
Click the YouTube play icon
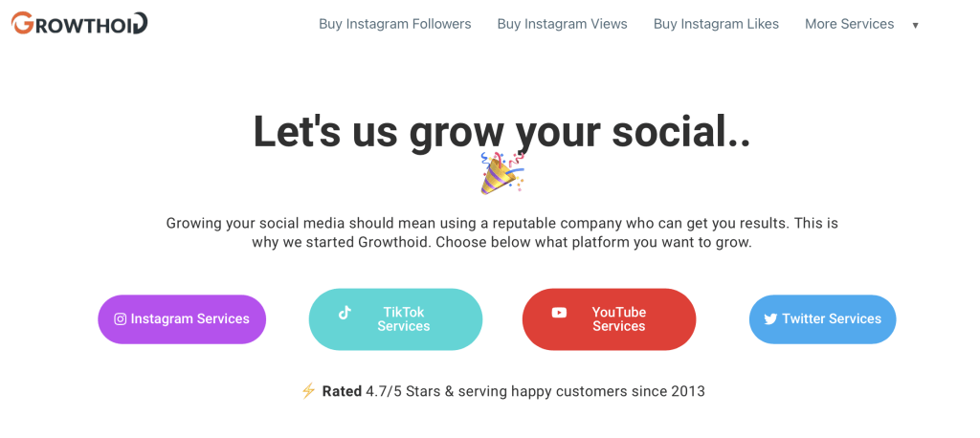point(559,312)
